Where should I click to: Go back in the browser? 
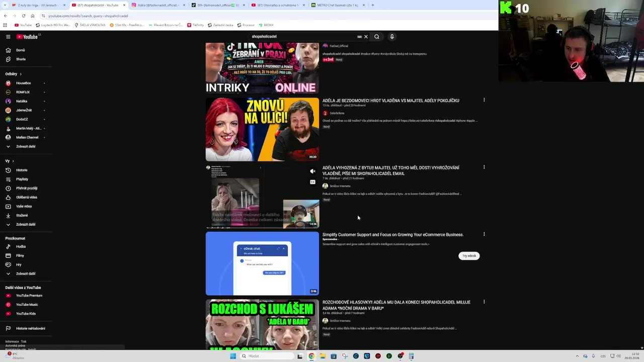tap(6, 16)
